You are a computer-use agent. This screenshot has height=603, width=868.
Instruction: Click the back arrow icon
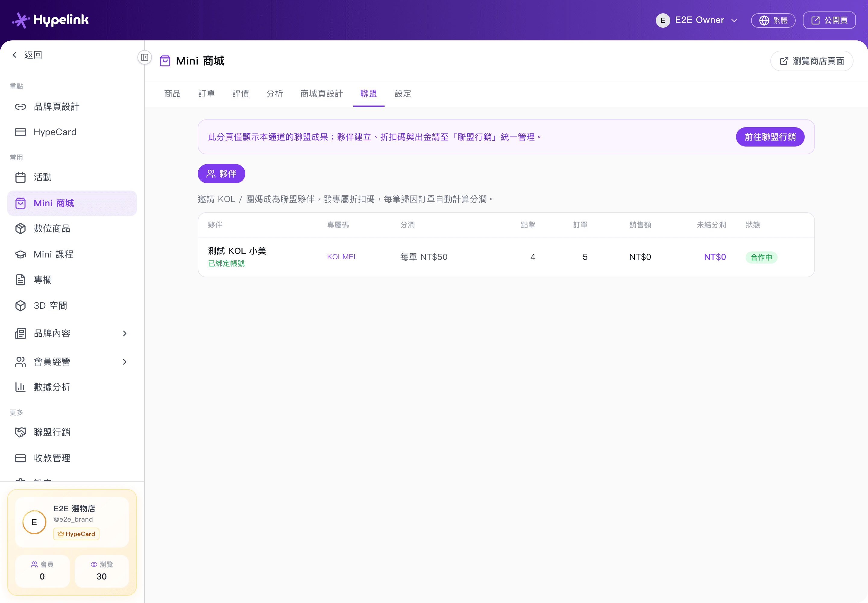click(15, 55)
